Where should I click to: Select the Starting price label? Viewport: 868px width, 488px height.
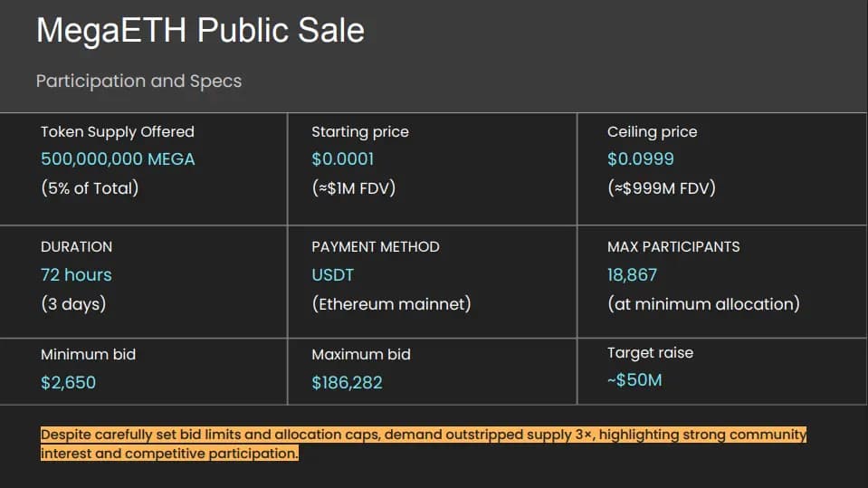coord(360,132)
